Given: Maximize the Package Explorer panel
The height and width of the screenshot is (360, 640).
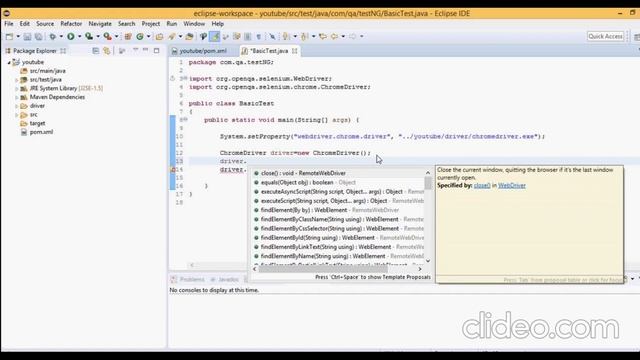Looking at the screenshot, I should point(156,51).
